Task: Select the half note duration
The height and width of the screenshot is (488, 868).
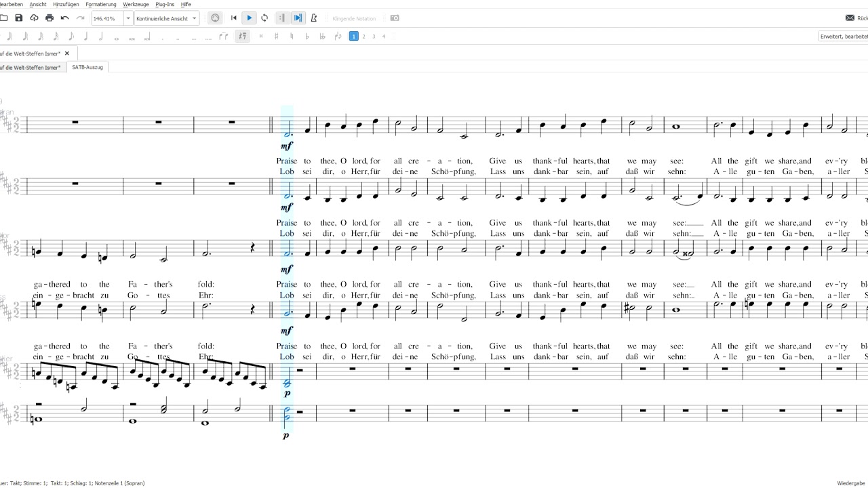Action: (x=101, y=37)
